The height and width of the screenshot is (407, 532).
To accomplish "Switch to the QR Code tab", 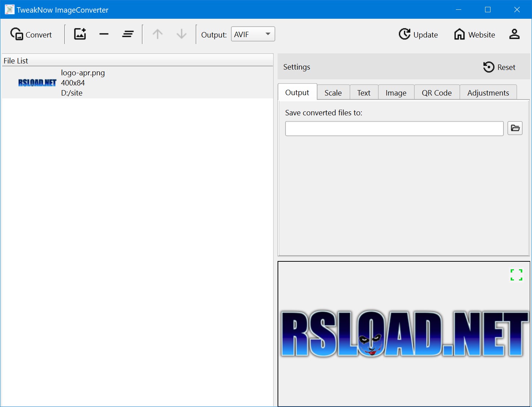I will click(x=437, y=93).
